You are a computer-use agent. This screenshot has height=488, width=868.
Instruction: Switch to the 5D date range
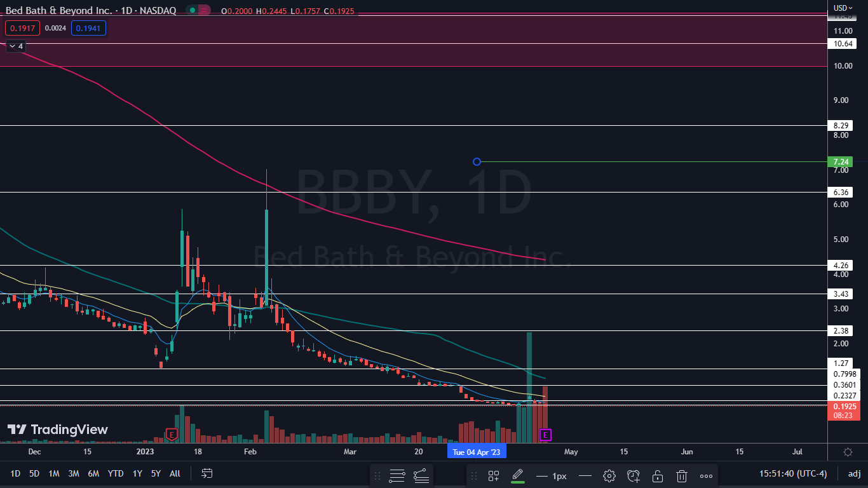point(34,473)
